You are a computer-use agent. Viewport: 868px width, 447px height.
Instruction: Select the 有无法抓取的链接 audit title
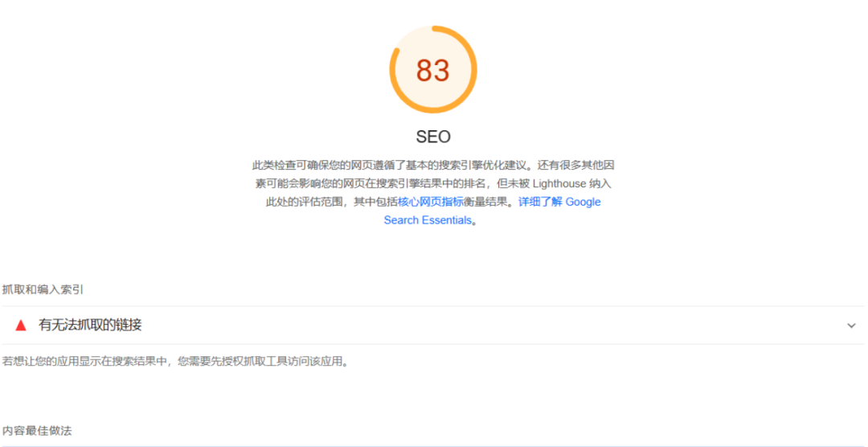90,325
